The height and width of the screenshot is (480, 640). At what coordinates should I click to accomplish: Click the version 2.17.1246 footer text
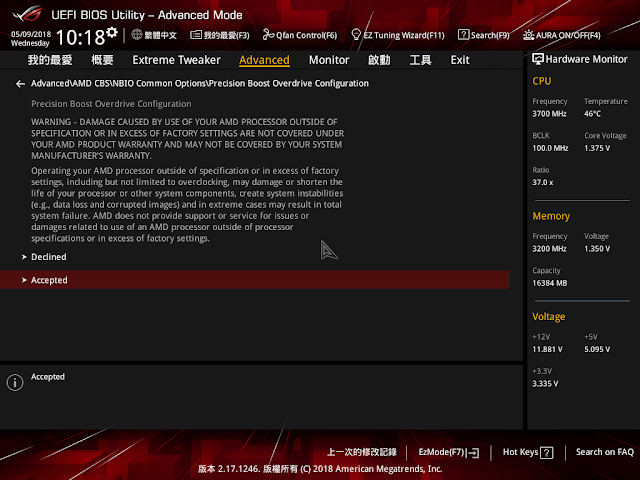click(x=320, y=469)
